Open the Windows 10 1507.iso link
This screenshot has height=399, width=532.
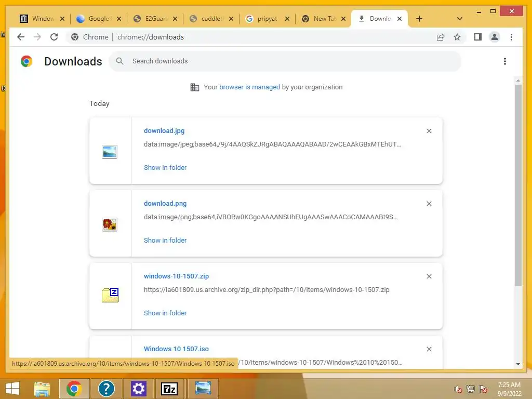177,349
